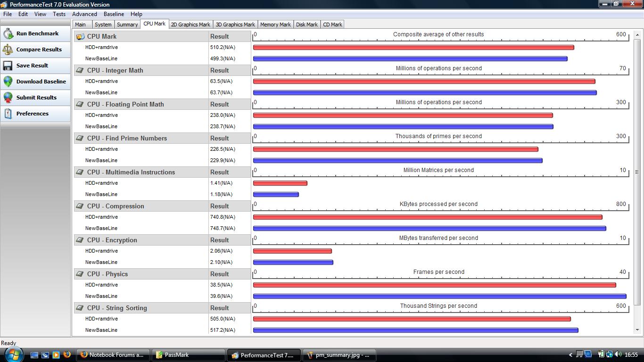Click the icon beside CPU - Compression

point(80,206)
